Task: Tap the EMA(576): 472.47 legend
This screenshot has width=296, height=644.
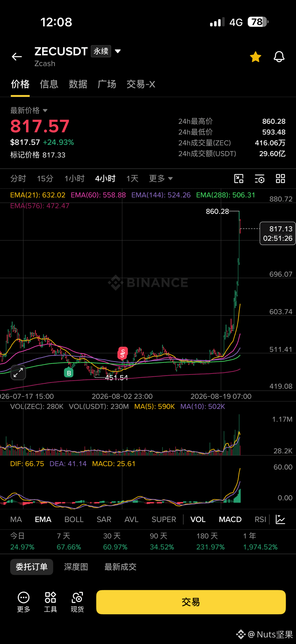Action: pos(40,206)
